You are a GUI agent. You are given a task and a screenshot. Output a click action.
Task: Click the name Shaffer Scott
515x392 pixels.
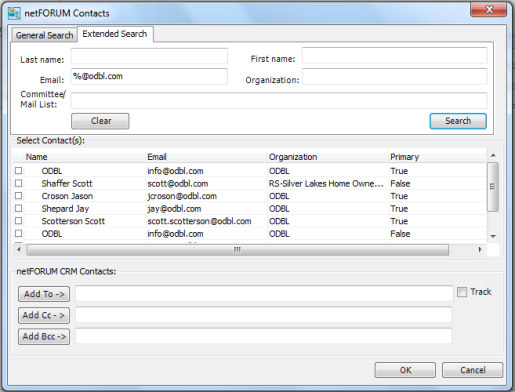pyautogui.click(x=67, y=184)
